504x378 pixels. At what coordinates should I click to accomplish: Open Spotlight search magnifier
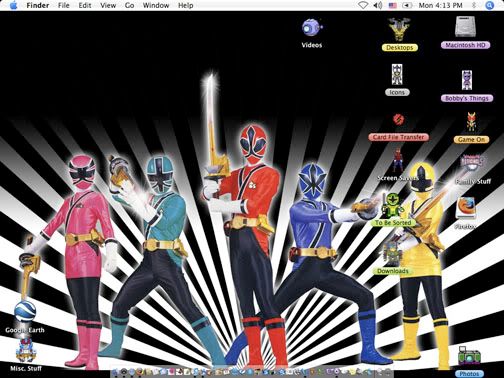[x=489, y=5]
